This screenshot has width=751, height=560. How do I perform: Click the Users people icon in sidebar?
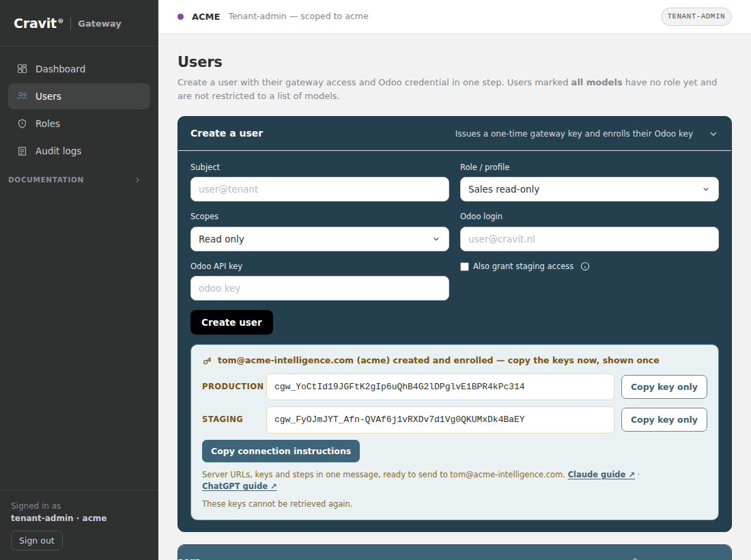pos(22,96)
